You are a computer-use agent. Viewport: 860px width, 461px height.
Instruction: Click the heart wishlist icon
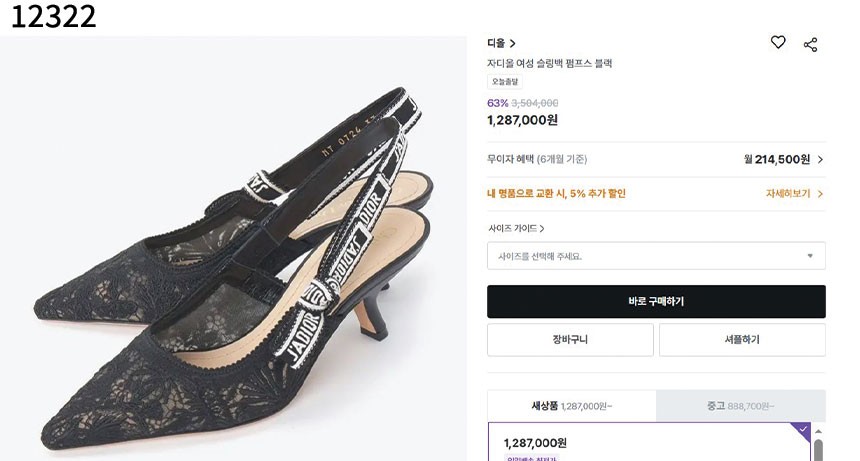point(778,43)
